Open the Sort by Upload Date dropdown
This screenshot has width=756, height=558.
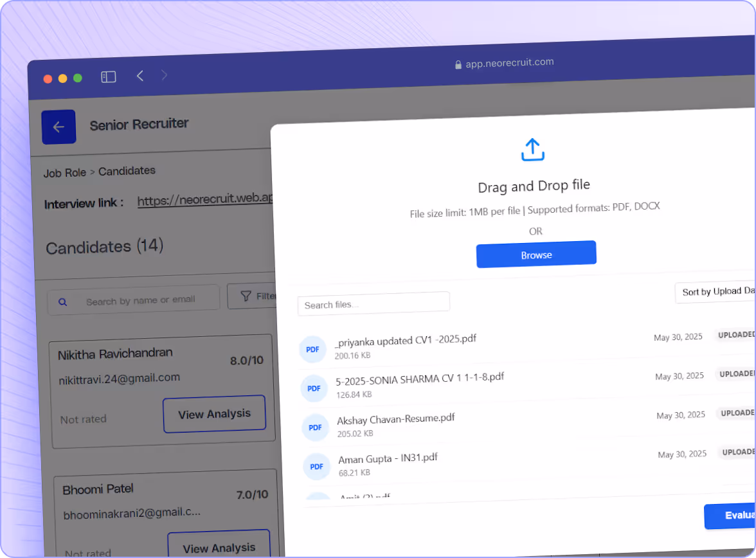(x=715, y=292)
